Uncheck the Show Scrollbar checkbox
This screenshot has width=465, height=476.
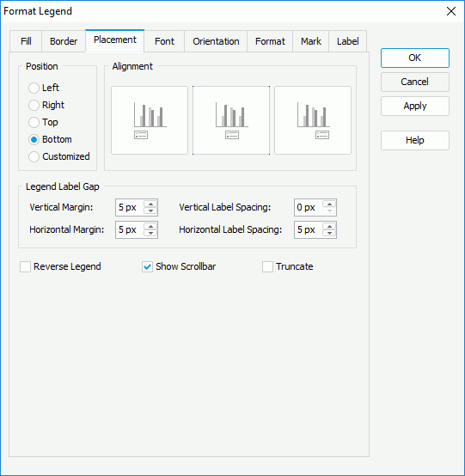[x=147, y=267]
